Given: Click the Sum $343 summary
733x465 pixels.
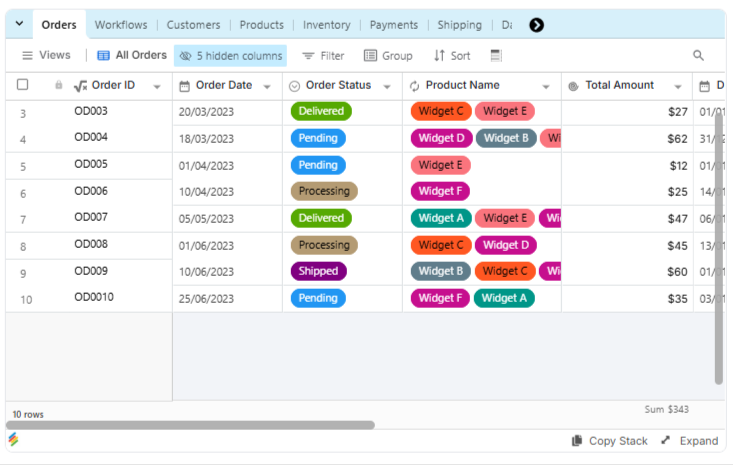Looking at the screenshot, I should (666, 409).
